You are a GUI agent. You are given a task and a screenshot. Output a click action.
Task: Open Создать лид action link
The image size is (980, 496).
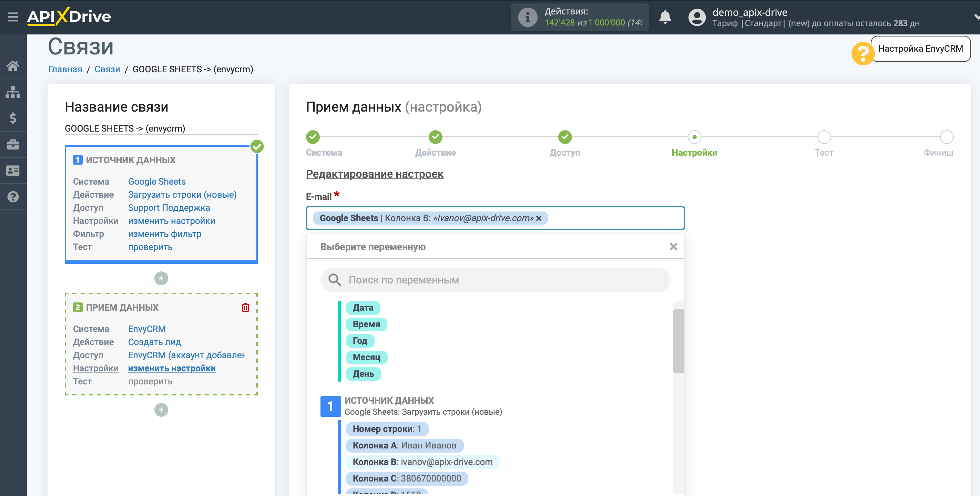coord(154,342)
